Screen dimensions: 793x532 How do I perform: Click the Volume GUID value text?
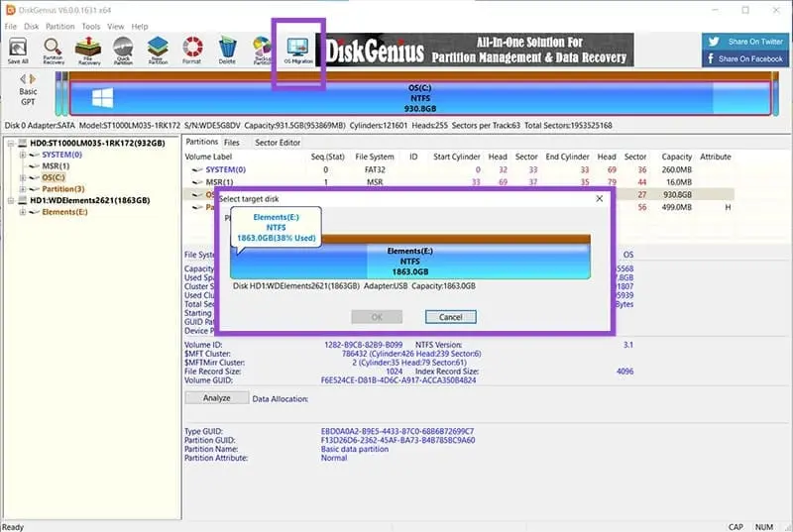click(398, 379)
